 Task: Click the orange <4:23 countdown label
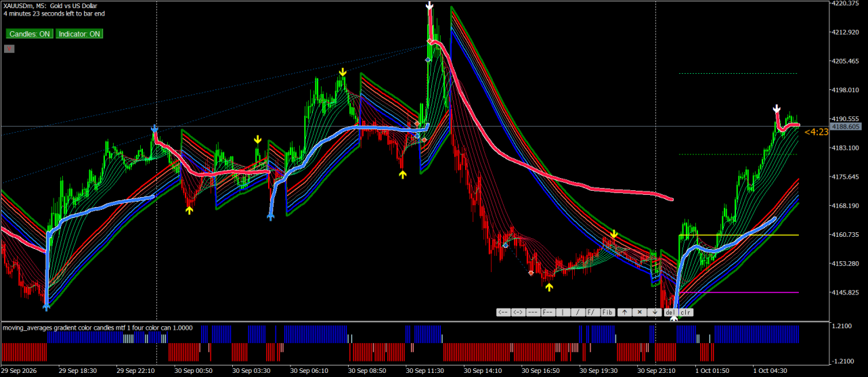pyautogui.click(x=816, y=132)
